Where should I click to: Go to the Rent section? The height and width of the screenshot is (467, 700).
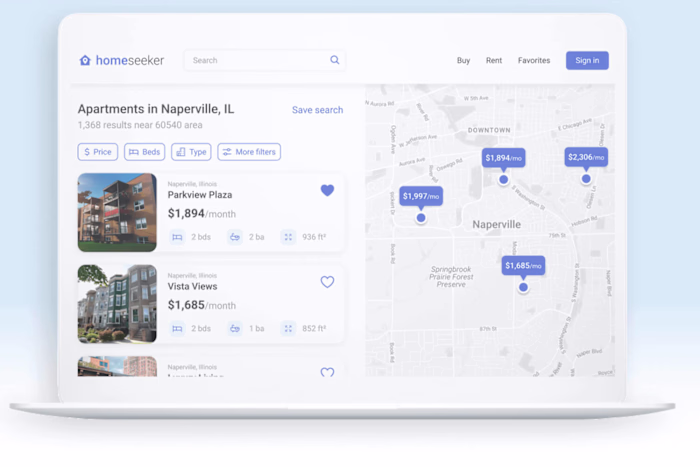pyautogui.click(x=494, y=60)
